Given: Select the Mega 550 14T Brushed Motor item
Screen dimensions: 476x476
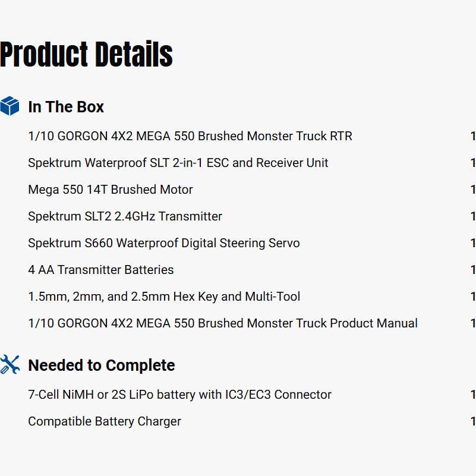Looking at the screenshot, I should click(x=111, y=190).
